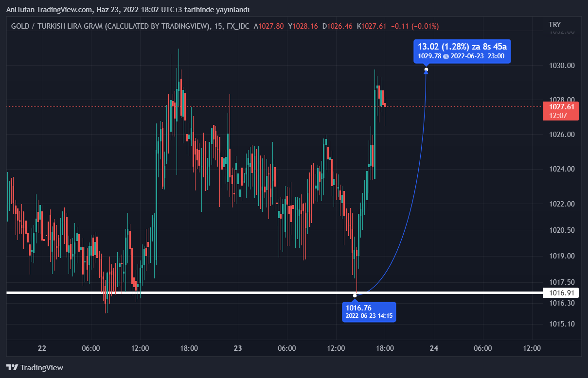Click the TradingView wordmark text at bottom
Image resolution: width=588 pixels, height=378 pixels.
coord(42,368)
